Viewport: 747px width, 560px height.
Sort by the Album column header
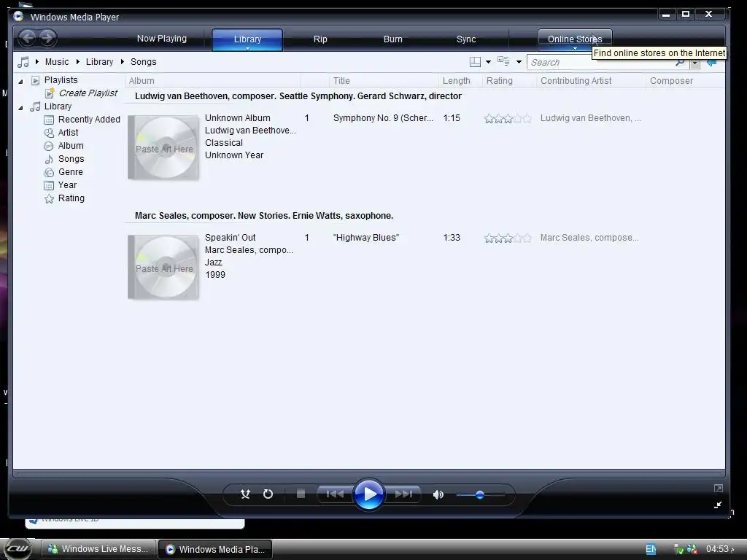point(213,81)
